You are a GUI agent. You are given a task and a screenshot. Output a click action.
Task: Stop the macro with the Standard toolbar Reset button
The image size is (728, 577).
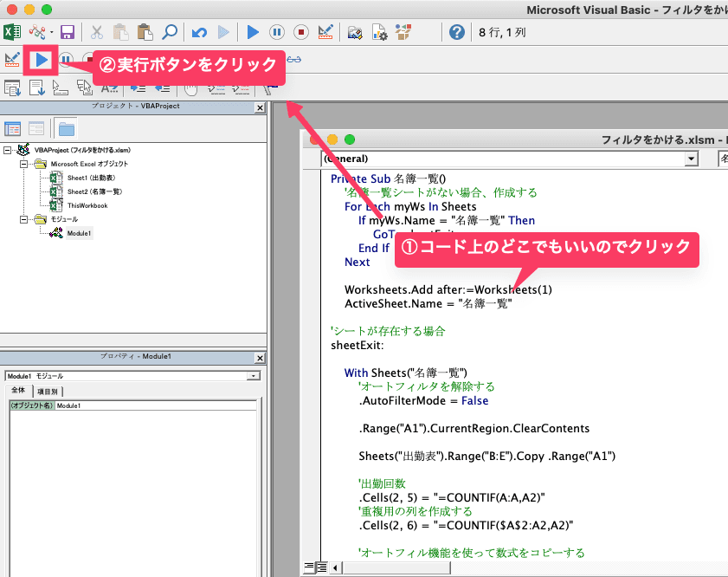[301, 32]
